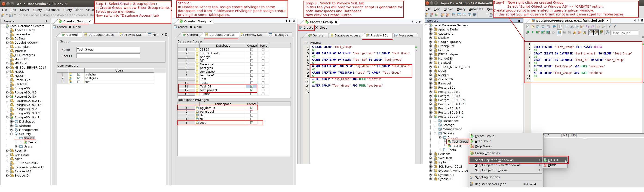Open Messages tab in step-3 panel
644x192 pixels.
coord(404,36)
